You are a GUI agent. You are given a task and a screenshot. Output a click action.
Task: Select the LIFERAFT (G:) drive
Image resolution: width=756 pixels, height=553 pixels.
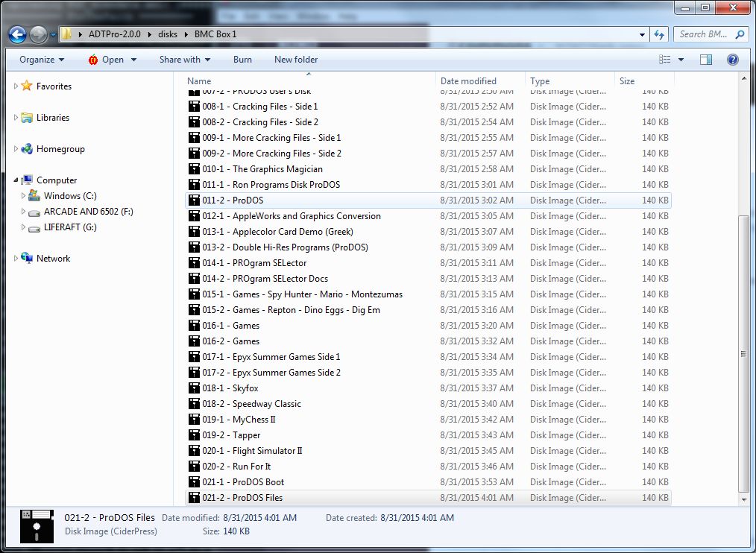click(x=70, y=227)
